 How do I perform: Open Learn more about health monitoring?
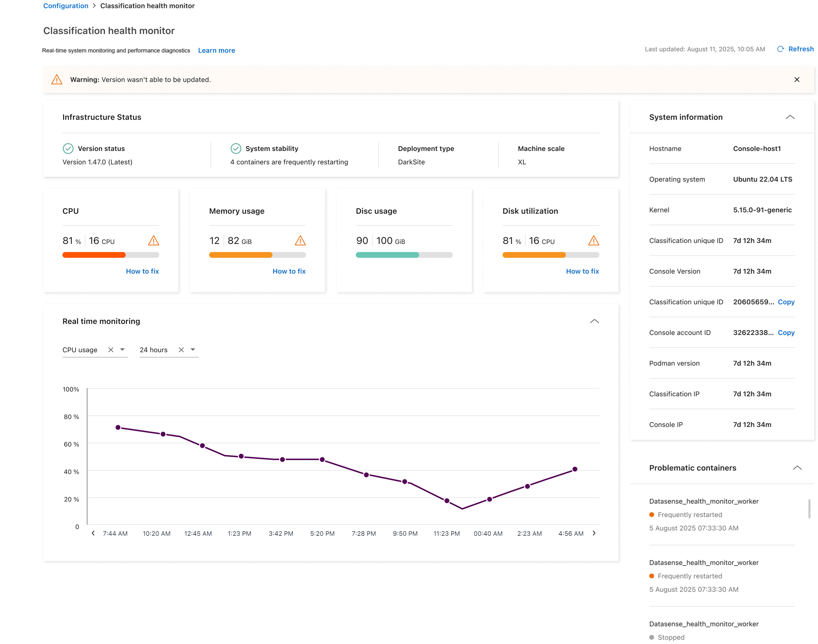tap(216, 50)
